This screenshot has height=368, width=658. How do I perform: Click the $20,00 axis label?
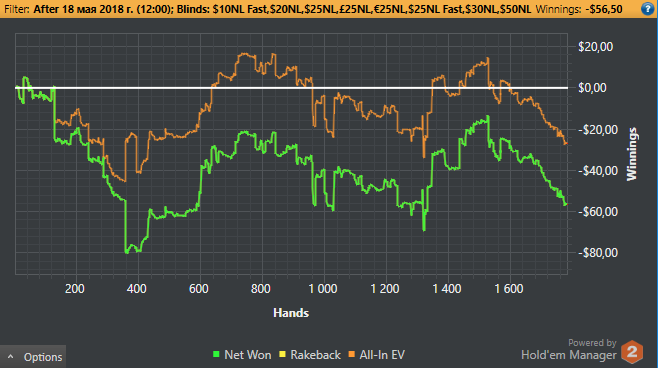(x=595, y=47)
